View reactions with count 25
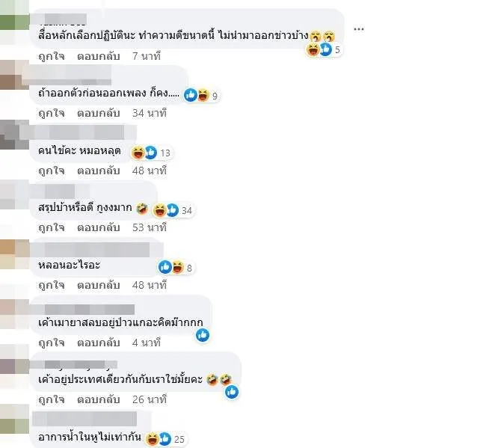 (x=165, y=439)
